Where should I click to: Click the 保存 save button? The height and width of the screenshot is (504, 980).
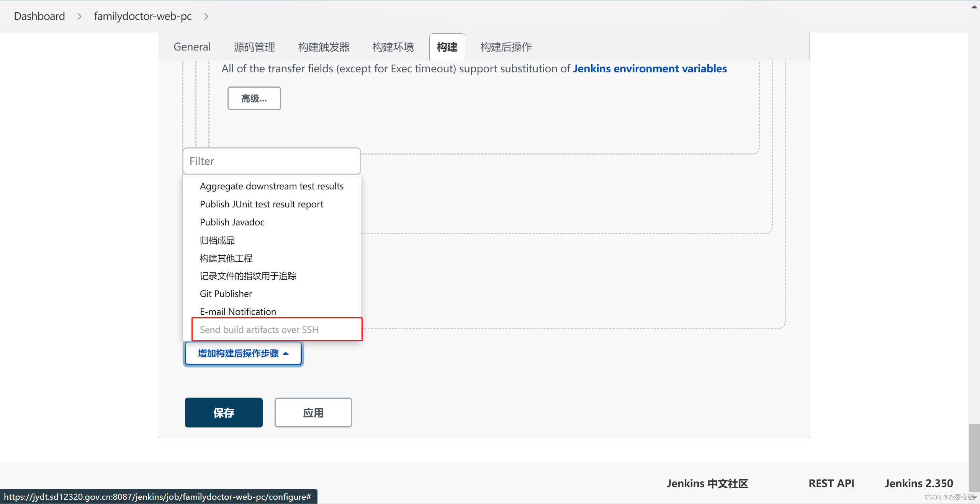coord(223,412)
